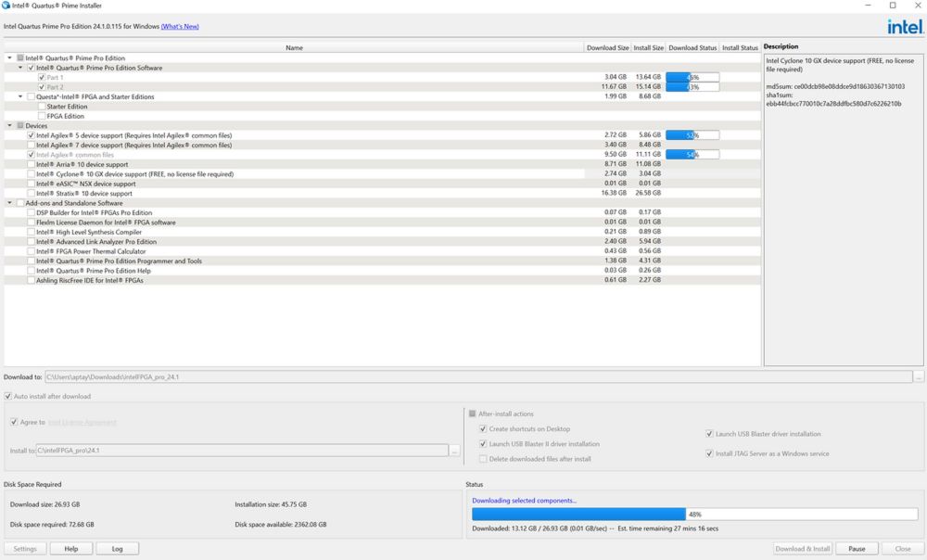
Task: Uncheck Install JTAG Server as a Windows service
Action: click(709, 453)
